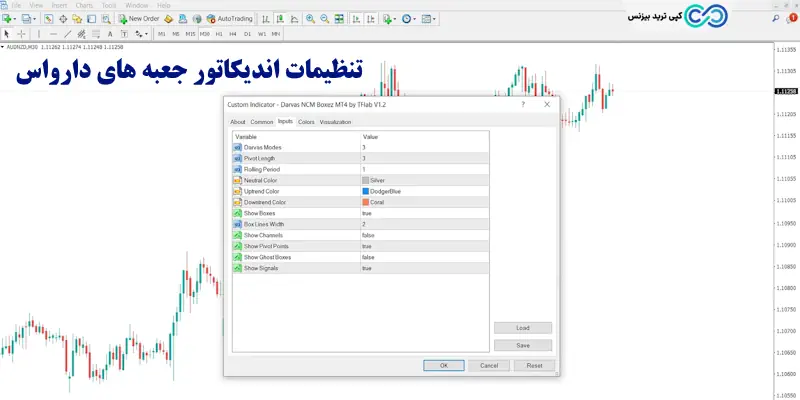Expand the Periods dropdown arrow
The width and height of the screenshot is (800, 400).
[414, 19]
